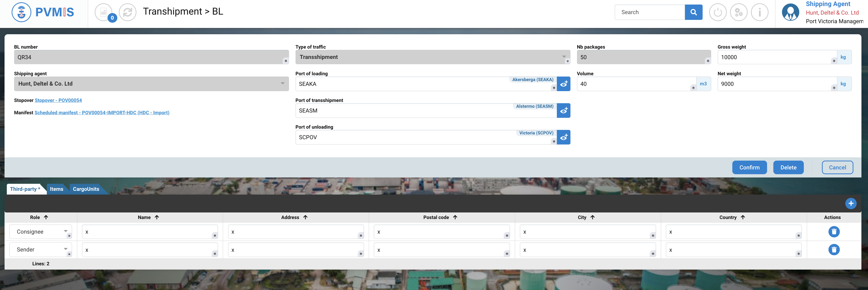View port of unloading eye icon
Image resolution: width=868 pixels, height=290 pixels.
tap(563, 137)
